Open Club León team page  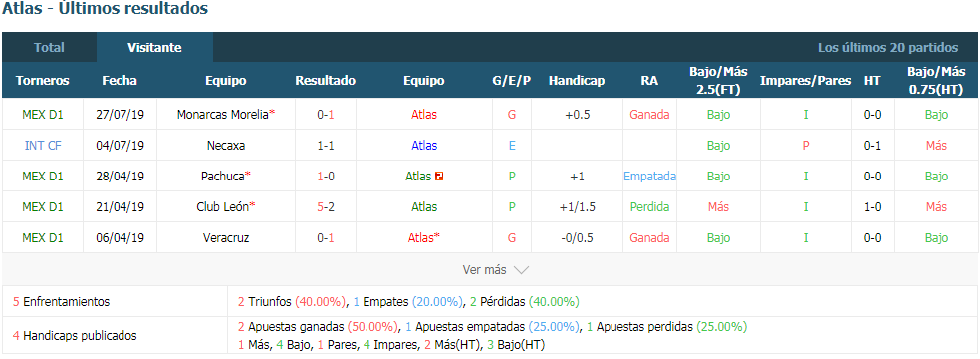(223, 207)
